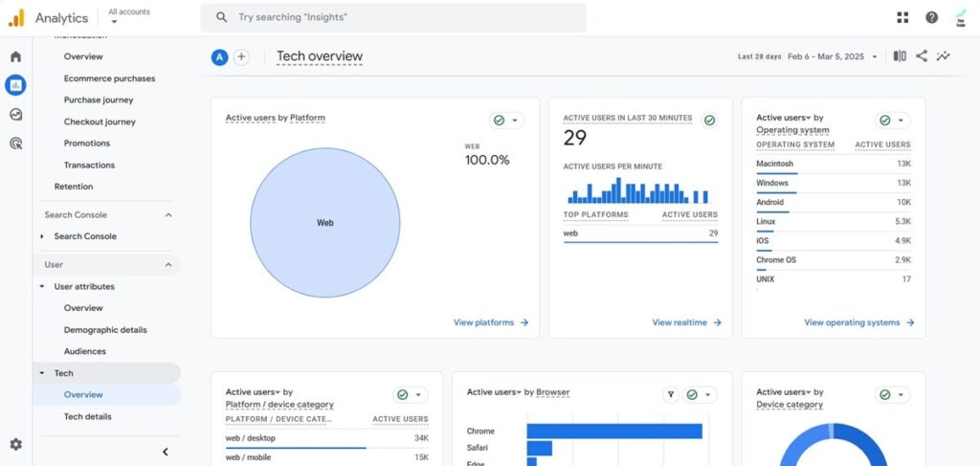Open Purchase journey report

(99, 100)
